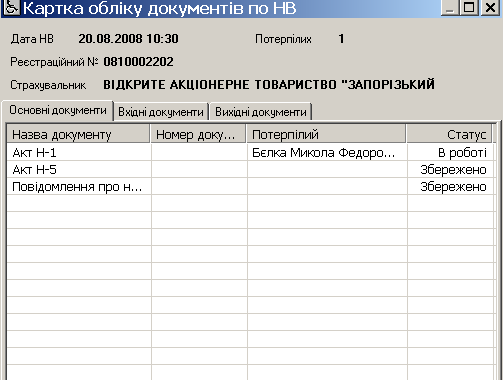503x380 pixels.
Task: Select the Акт Н-1 row
Action: (250, 153)
